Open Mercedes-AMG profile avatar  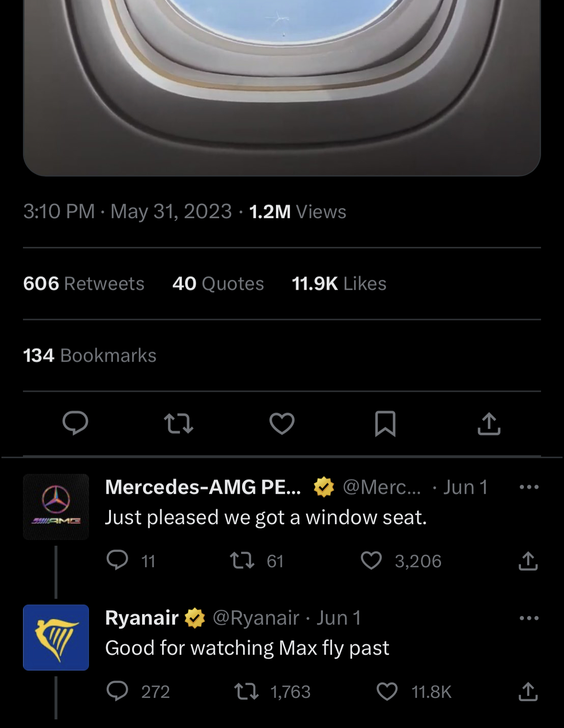tap(56, 507)
